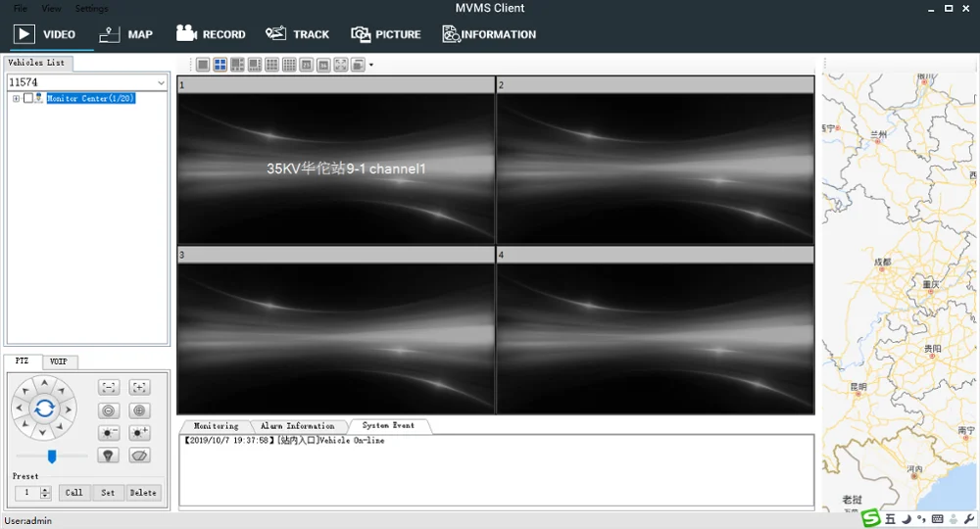Increment Preset number spinner up

[x=45, y=490]
